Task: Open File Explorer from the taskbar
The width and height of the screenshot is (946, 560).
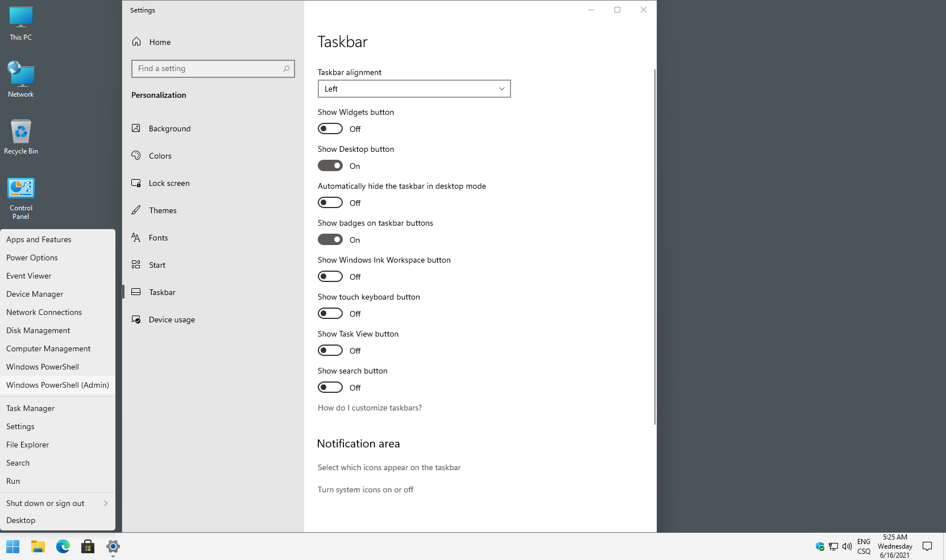Action: coord(38,547)
